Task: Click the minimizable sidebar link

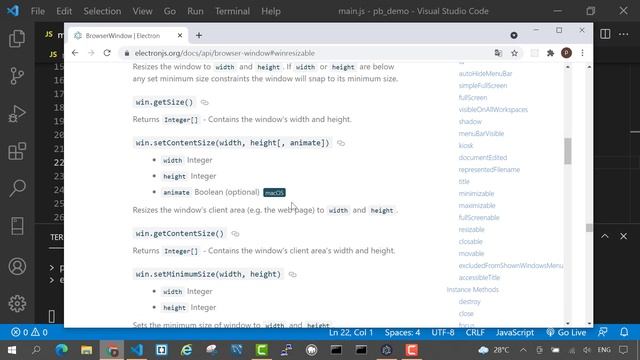Action: (476, 194)
